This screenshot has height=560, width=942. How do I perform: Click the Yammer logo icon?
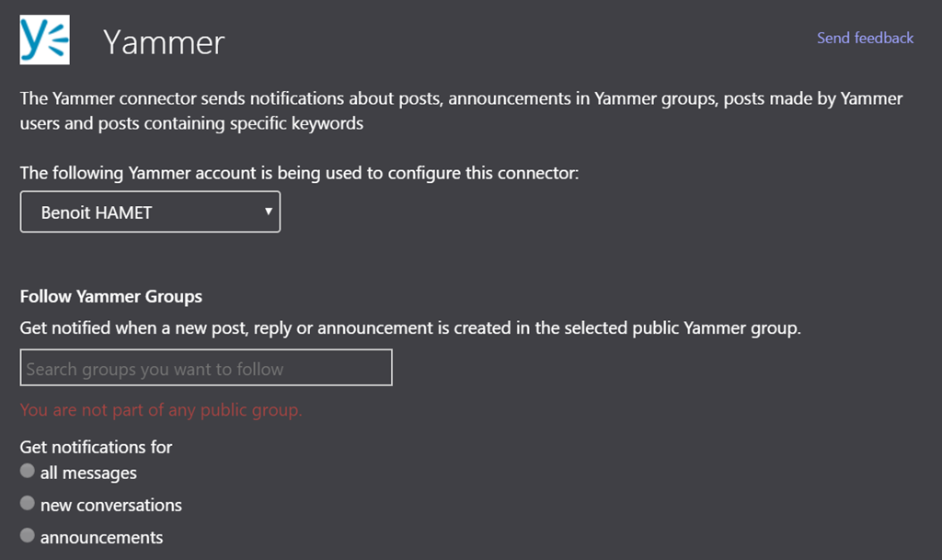(x=44, y=40)
